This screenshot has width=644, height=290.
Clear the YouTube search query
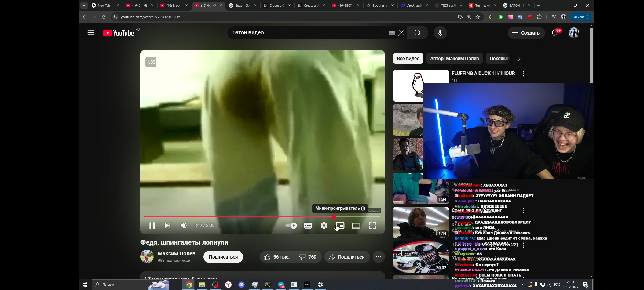(401, 33)
